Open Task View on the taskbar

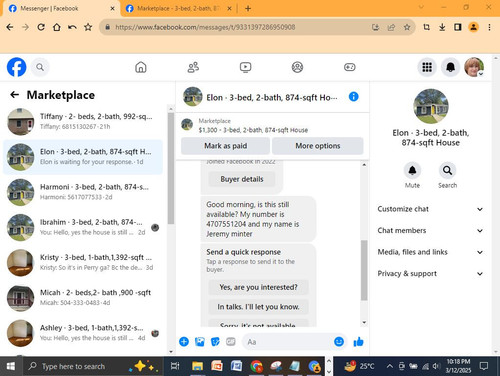click(x=175, y=366)
